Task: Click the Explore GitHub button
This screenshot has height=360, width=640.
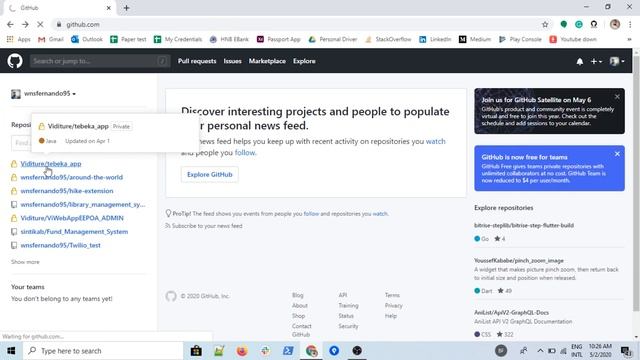Action: 209,174
